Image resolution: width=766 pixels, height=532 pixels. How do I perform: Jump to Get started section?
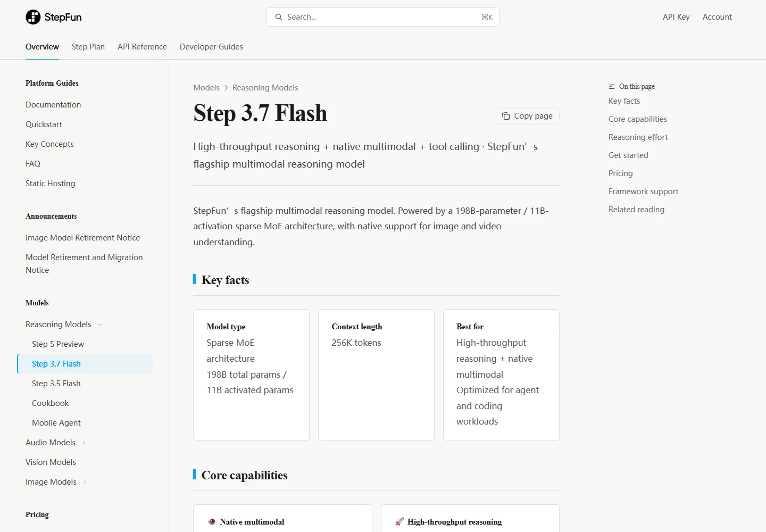pos(628,155)
